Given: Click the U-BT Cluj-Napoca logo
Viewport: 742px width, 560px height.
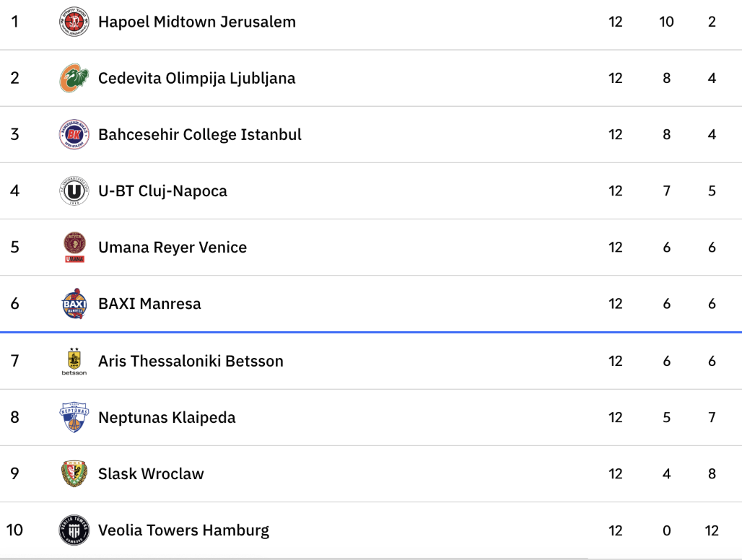Looking at the screenshot, I should tap(74, 191).
